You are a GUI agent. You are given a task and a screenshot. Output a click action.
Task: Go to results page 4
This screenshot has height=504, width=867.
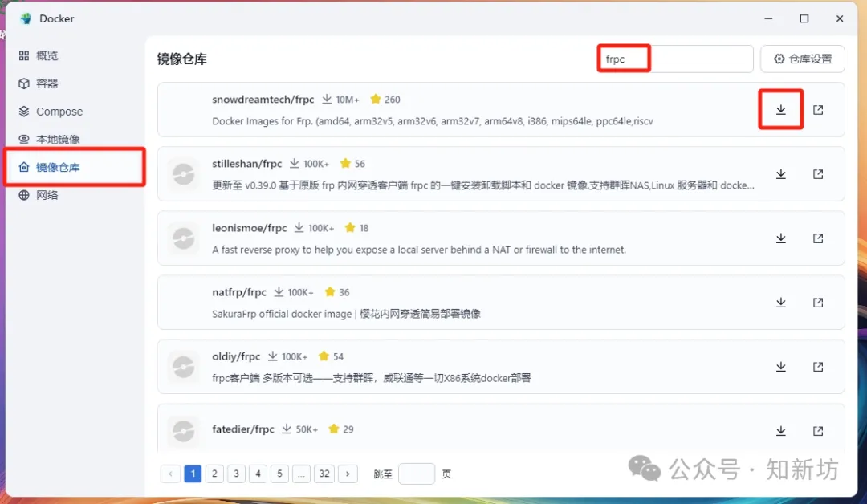[258, 474]
